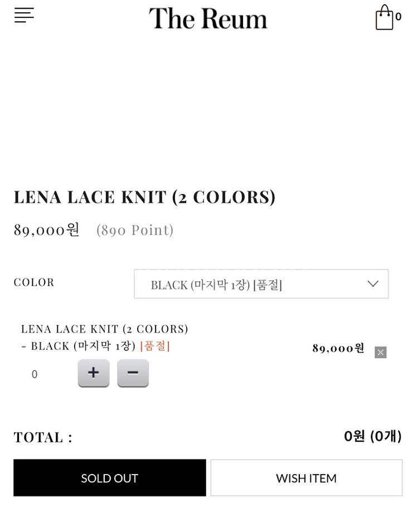Open the hamburger navigation menu
Screen dimensions: 418x532
pyautogui.click(x=24, y=15)
